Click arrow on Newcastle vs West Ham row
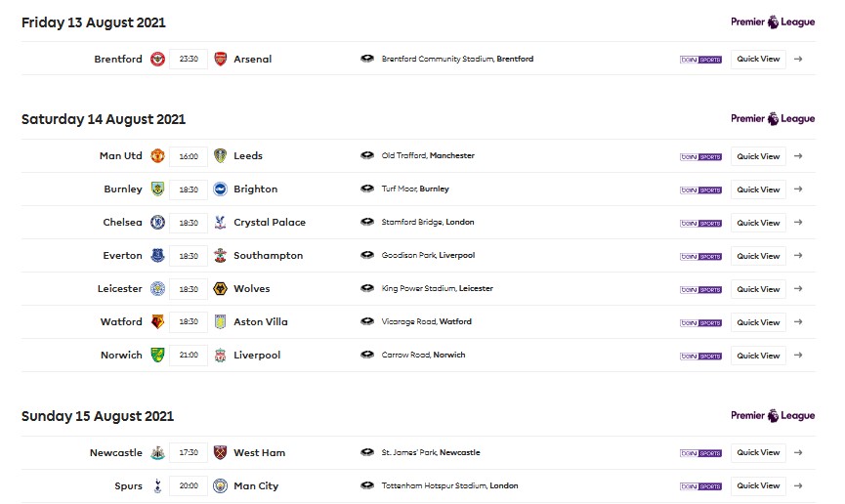This screenshot has height=504, width=845. (x=798, y=452)
